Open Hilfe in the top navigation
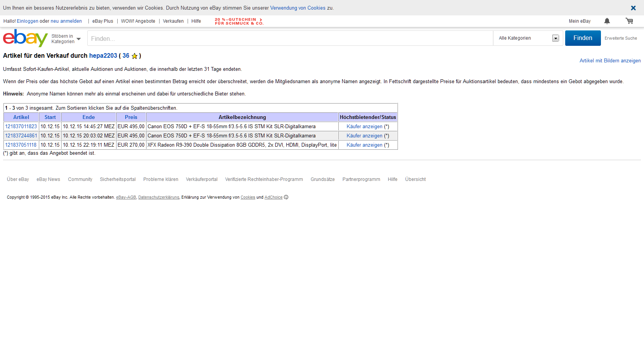Viewport: 644px width, 348px height. coord(196,21)
